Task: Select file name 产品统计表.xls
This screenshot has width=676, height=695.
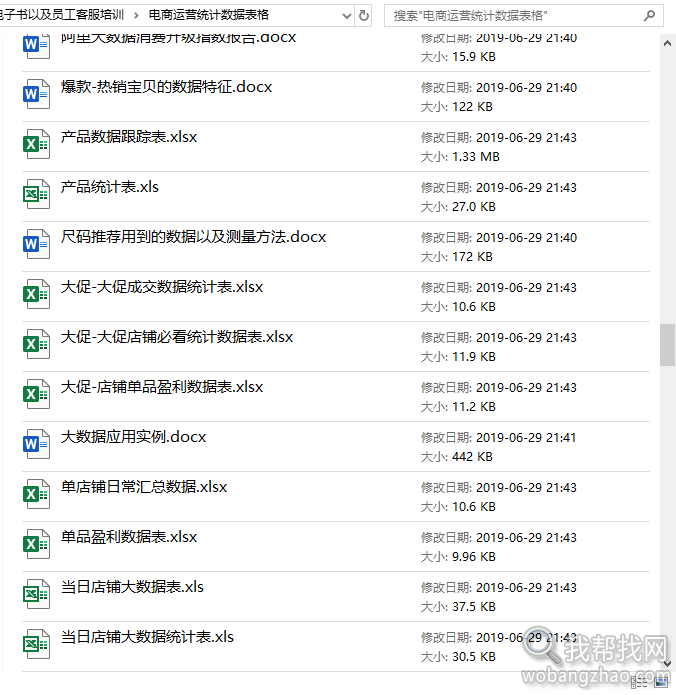Action: 109,187
